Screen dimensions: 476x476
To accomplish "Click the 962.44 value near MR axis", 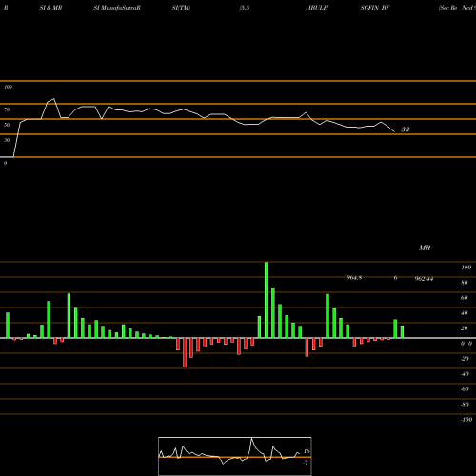I will (x=424, y=279).
